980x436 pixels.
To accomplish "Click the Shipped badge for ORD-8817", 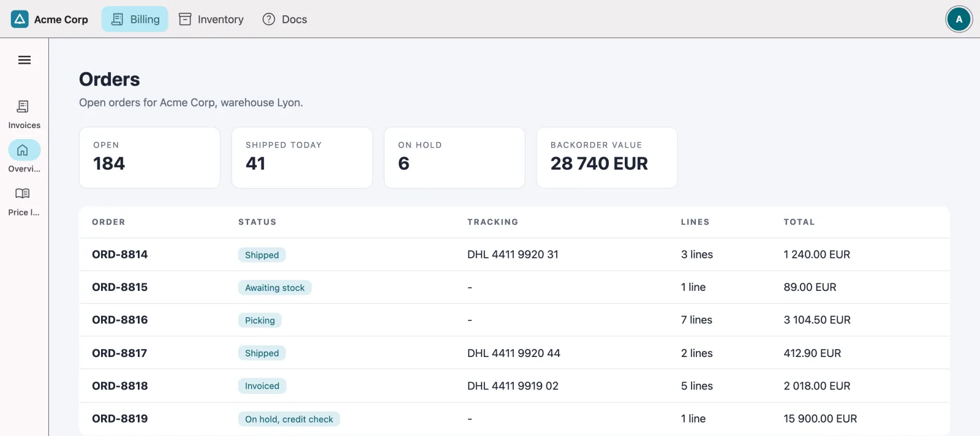I will coord(262,353).
